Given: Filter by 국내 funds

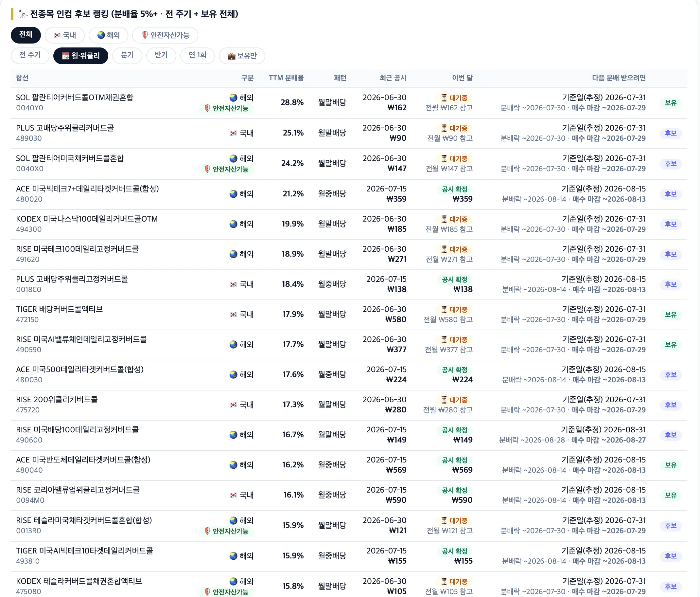Looking at the screenshot, I should pos(64,35).
